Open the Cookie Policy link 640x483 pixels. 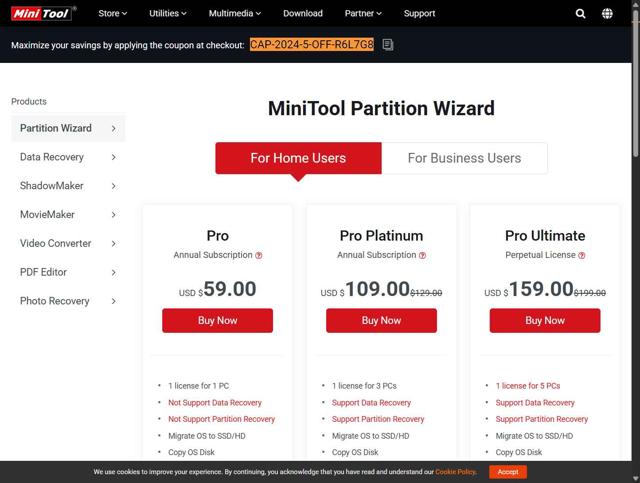pos(456,472)
